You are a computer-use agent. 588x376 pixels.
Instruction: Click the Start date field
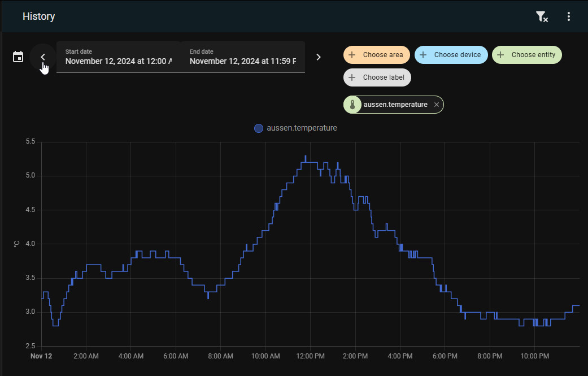[x=119, y=57]
